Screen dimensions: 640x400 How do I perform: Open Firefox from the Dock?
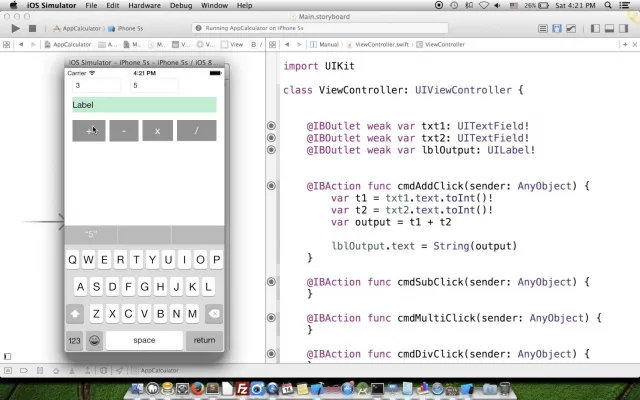coord(198,388)
